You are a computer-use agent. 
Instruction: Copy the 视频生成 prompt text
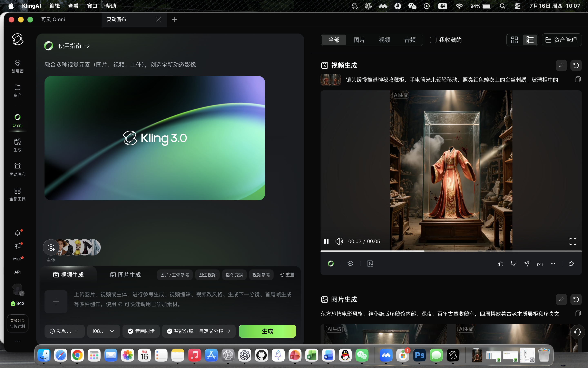578,79
